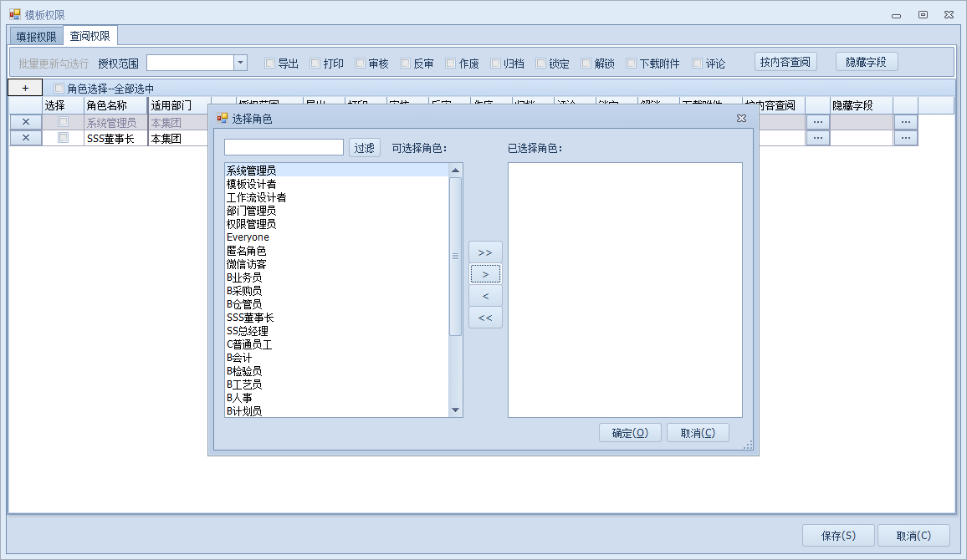Click the single '>' add role button

coord(485,274)
